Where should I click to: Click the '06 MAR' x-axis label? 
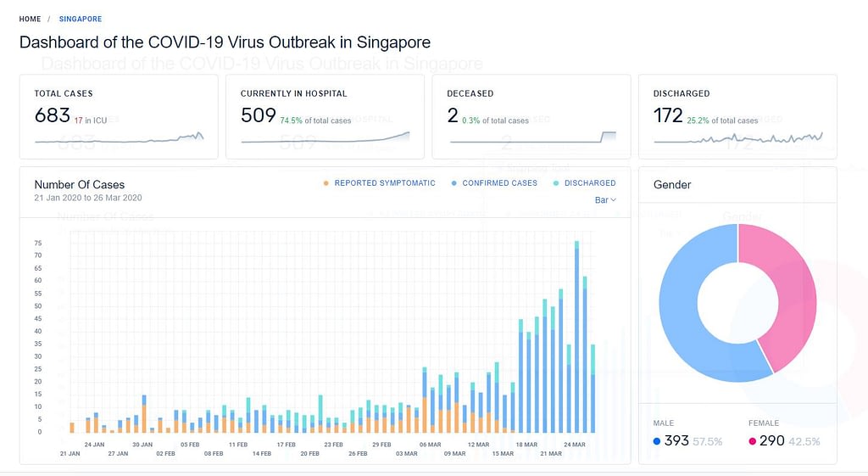(x=430, y=445)
